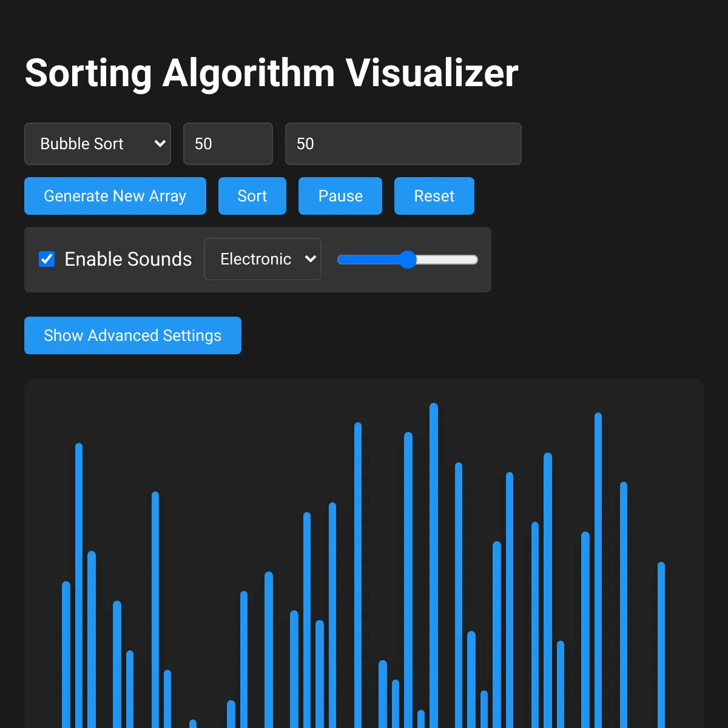Click the wider speed input showing 50

403,144
